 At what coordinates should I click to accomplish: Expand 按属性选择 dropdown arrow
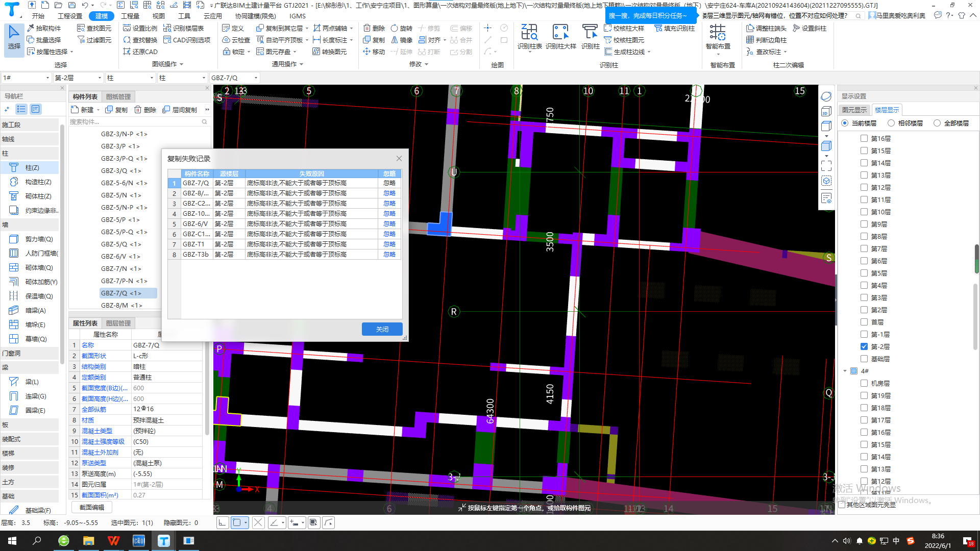[72, 52]
